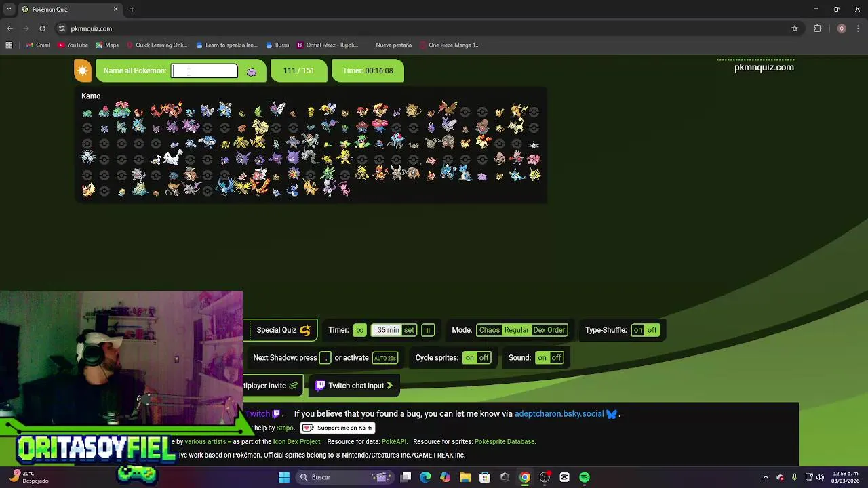Click the comma key button for Next Shadow
The width and height of the screenshot is (868, 488).
click(x=325, y=358)
